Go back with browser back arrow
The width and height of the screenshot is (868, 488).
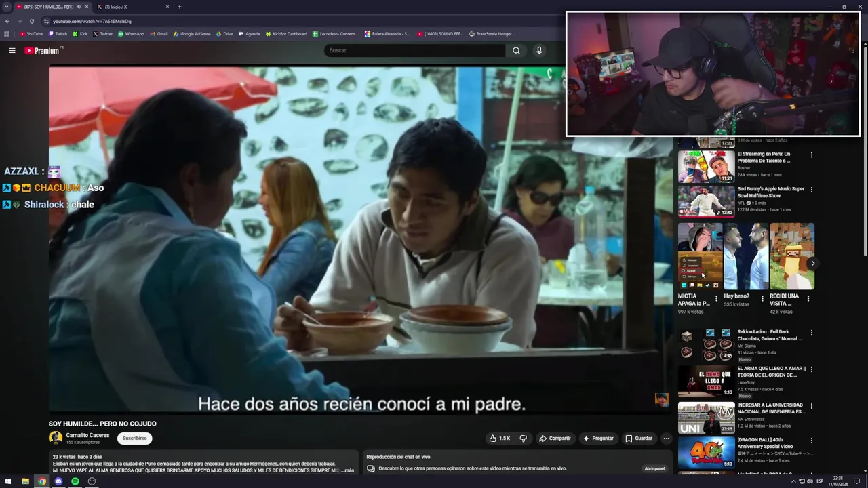(7, 21)
